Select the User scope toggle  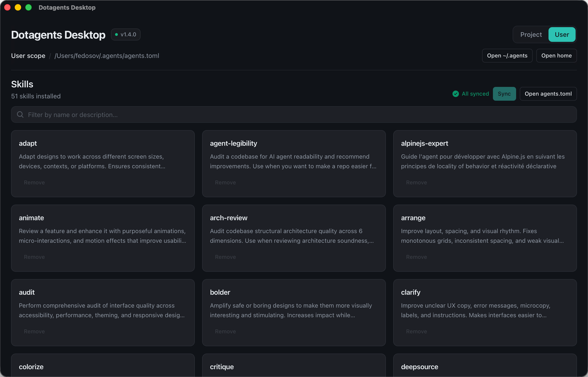click(x=562, y=34)
